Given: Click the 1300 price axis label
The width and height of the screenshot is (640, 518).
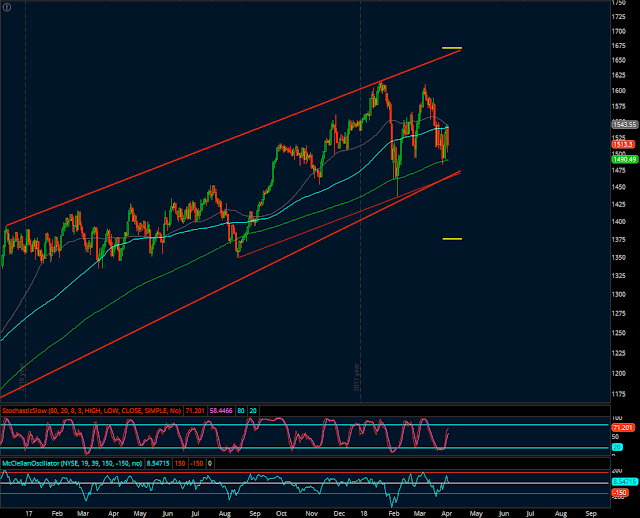Looking at the screenshot, I should point(618,294).
